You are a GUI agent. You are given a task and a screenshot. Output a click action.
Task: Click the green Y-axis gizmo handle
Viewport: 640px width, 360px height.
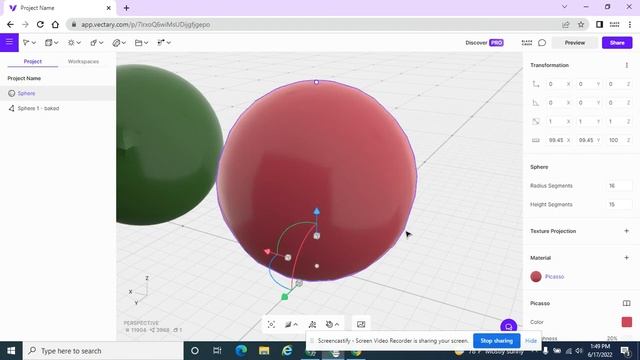(x=284, y=297)
